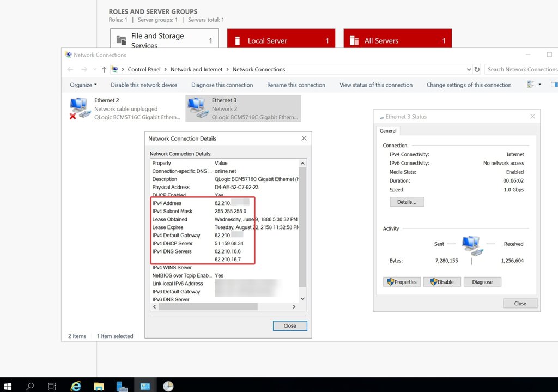Open Properties in Ethernet 3 Status

[402, 282]
